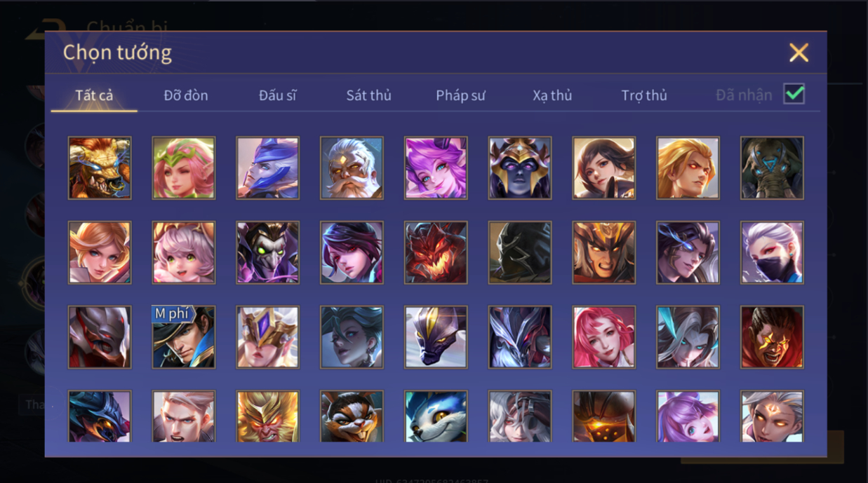
Task: Switch to the 'Đỡ đòn' tab
Action: coord(186,95)
